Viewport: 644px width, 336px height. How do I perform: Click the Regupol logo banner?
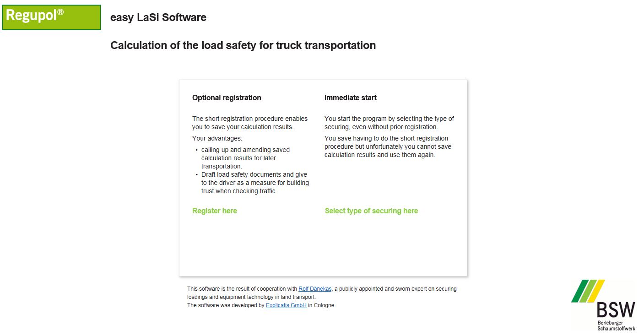pyautogui.click(x=52, y=17)
